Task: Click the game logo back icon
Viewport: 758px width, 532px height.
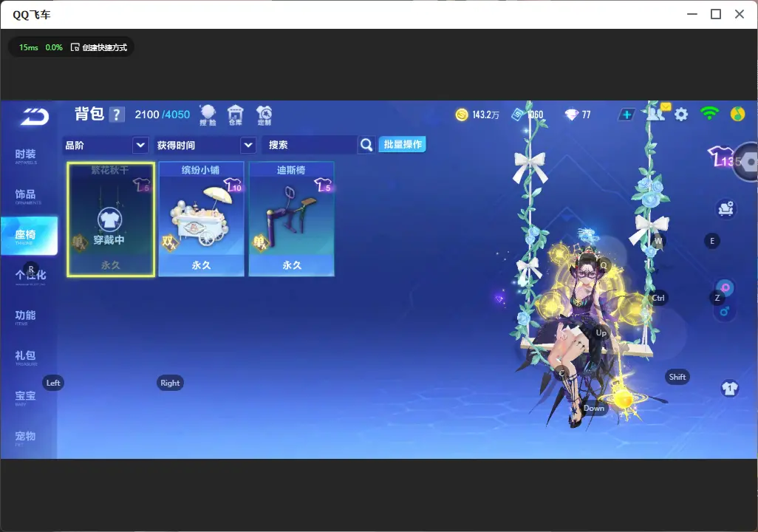Action: click(x=34, y=116)
